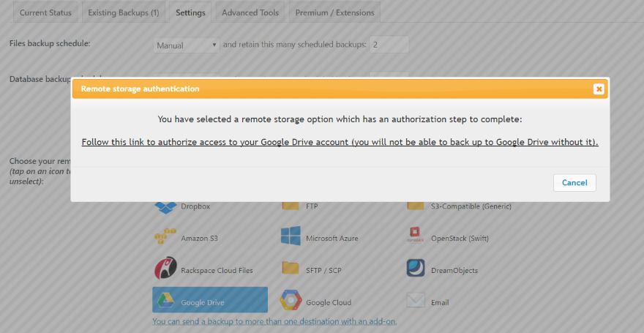Open the Files backup schedule dropdown
The width and height of the screenshot is (644, 333).
click(x=187, y=45)
